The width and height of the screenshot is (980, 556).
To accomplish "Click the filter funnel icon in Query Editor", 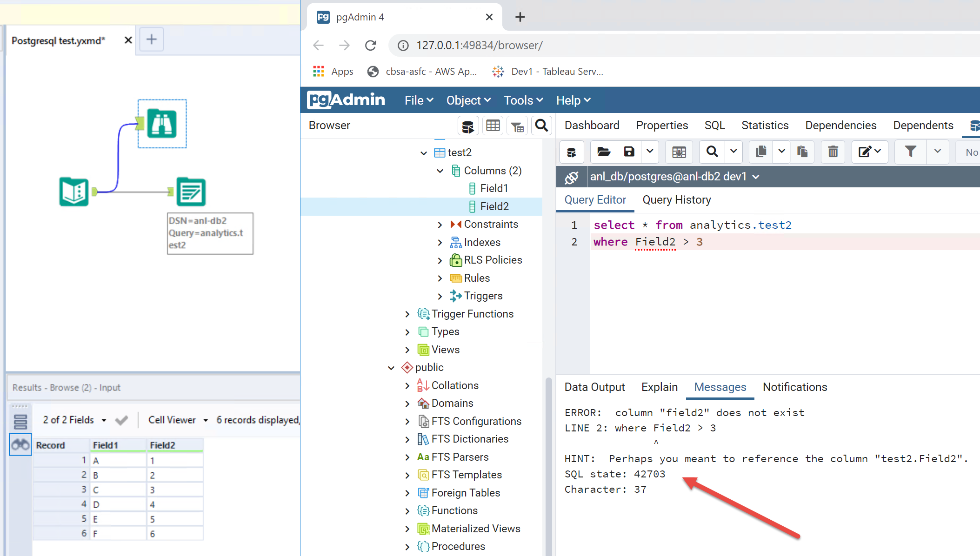I will click(x=910, y=152).
